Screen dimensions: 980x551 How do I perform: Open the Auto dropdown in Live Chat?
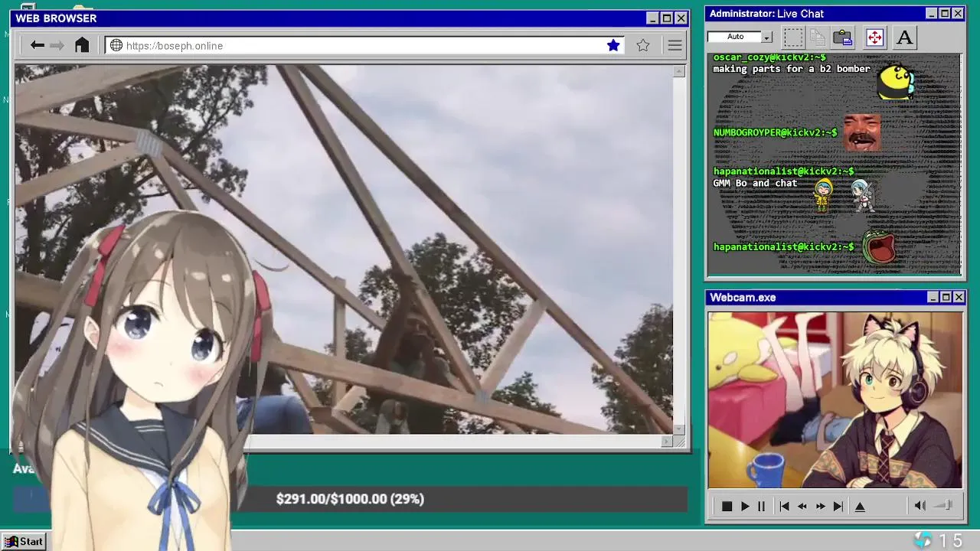(x=766, y=37)
